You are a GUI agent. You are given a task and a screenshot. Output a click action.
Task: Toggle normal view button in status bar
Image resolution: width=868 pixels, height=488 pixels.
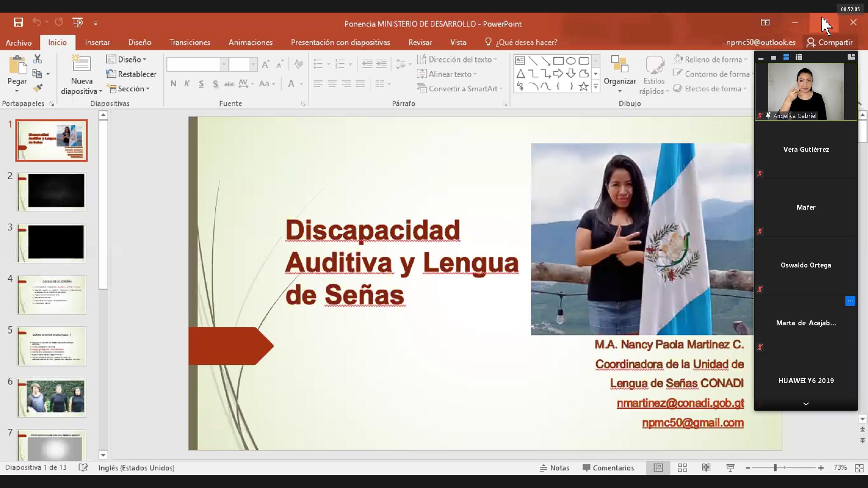tap(658, 468)
